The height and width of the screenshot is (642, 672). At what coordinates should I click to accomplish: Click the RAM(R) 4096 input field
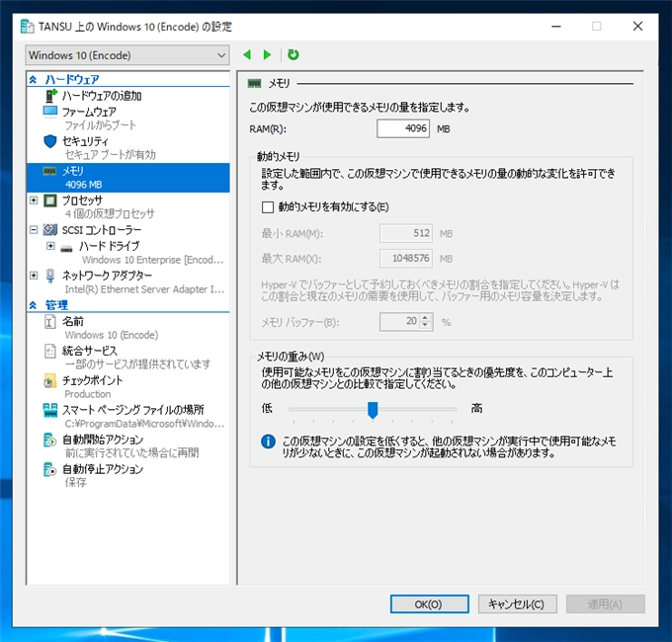coord(403,128)
